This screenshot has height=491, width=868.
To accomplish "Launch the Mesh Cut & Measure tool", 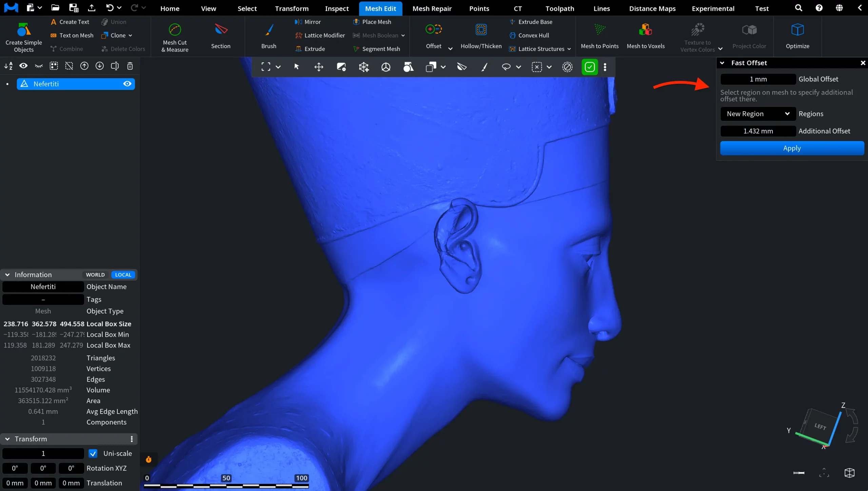I will [x=175, y=37].
